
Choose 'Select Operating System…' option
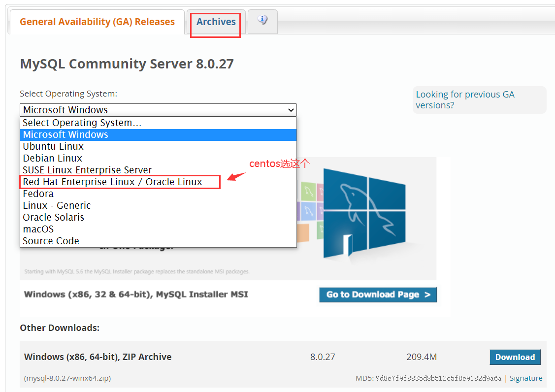158,123
